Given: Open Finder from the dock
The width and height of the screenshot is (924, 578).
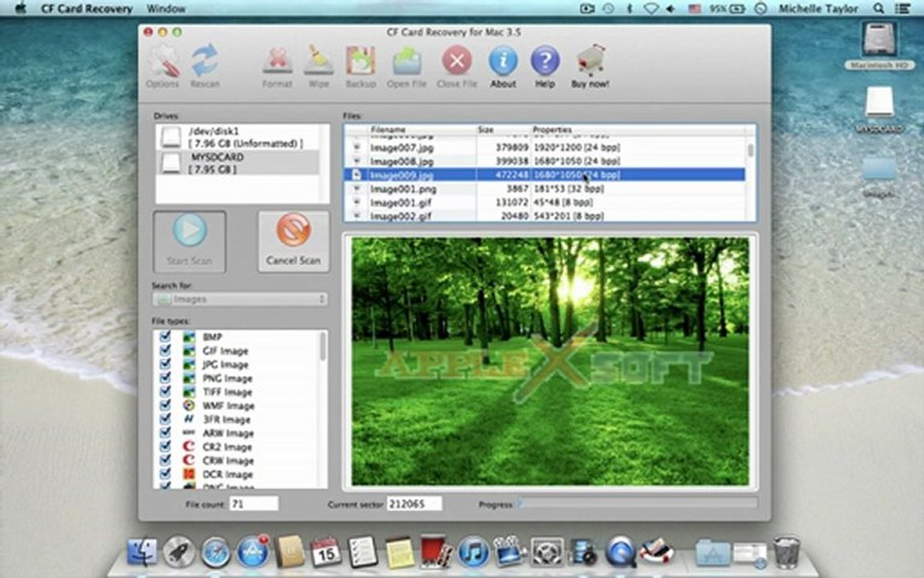Looking at the screenshot, I should click(x=142, y=552).
